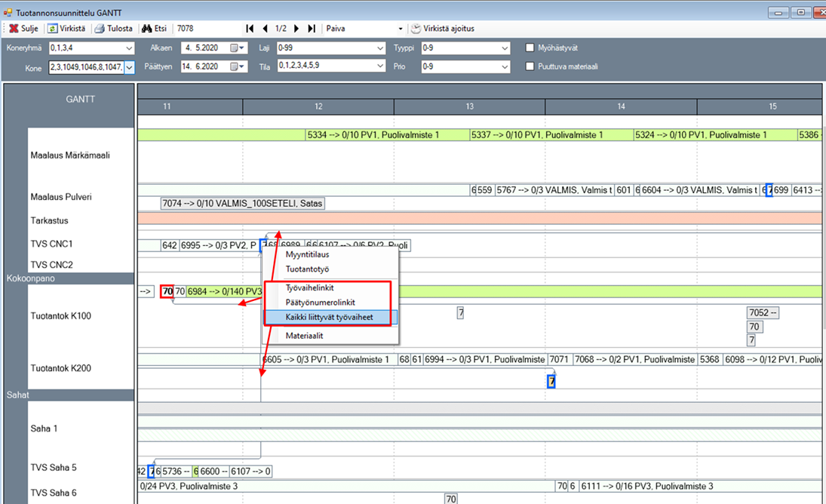Image resolution: width=826 pixels, height=504 pixels.
Task: Select day 12 in the timeline header
Action: [x=318, y=106]
